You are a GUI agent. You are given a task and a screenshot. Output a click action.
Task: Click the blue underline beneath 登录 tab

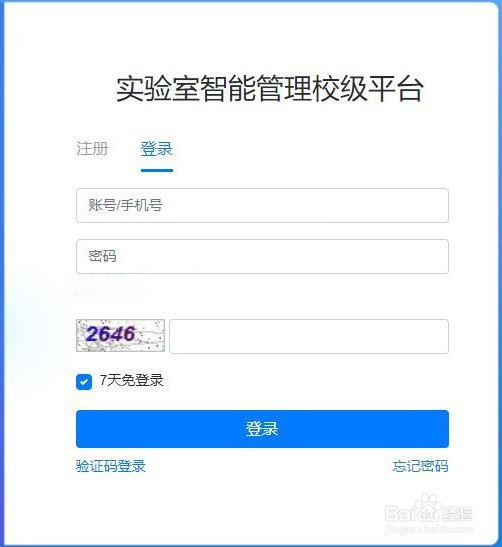(157, 170)
